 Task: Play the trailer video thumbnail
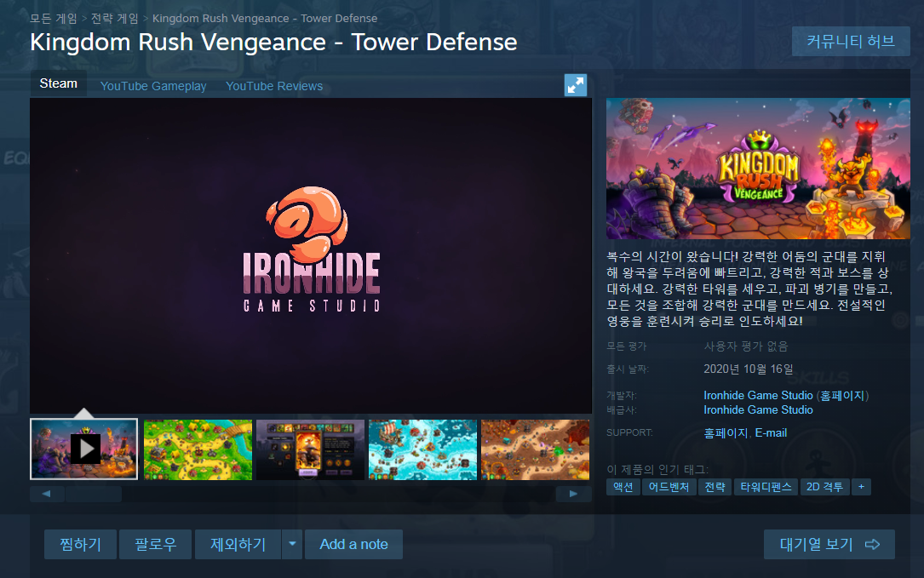point(84,449)
